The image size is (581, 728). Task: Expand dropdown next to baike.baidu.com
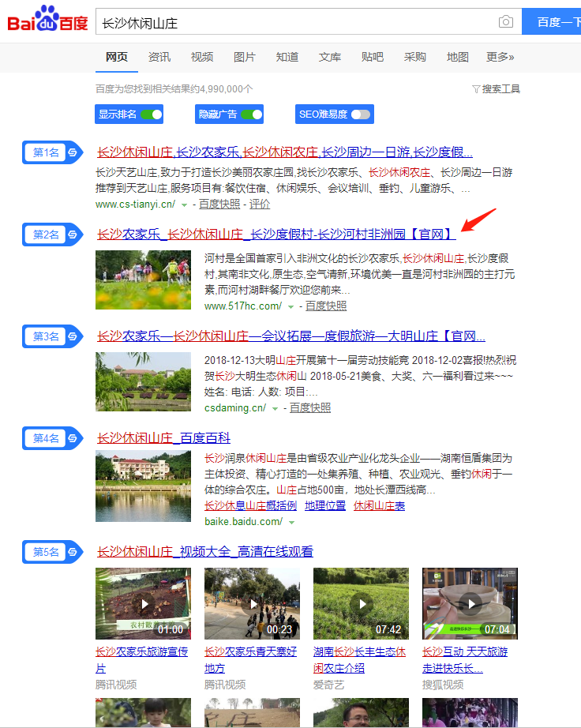[x=292, y=523]
